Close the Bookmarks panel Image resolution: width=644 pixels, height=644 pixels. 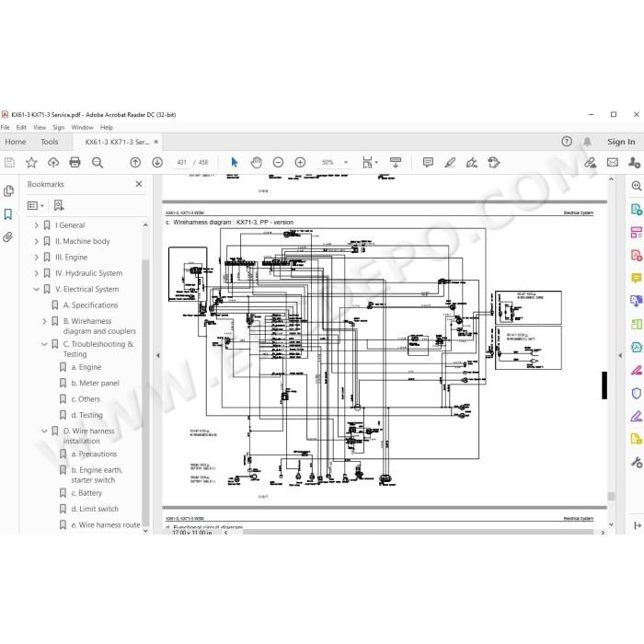coord(139,184)
